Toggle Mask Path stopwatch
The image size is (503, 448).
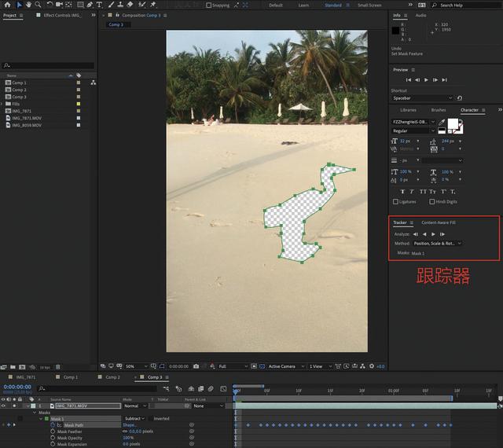pos(53,425)
